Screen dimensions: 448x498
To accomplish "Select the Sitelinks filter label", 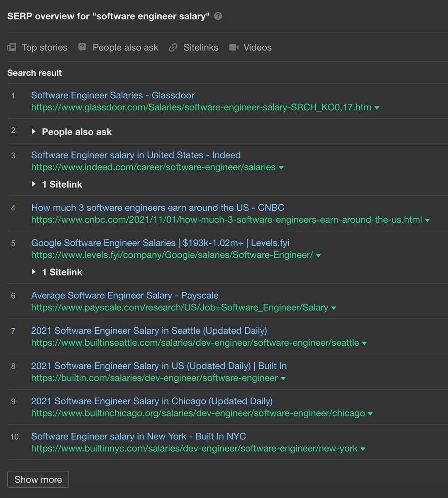I will 201,47.
